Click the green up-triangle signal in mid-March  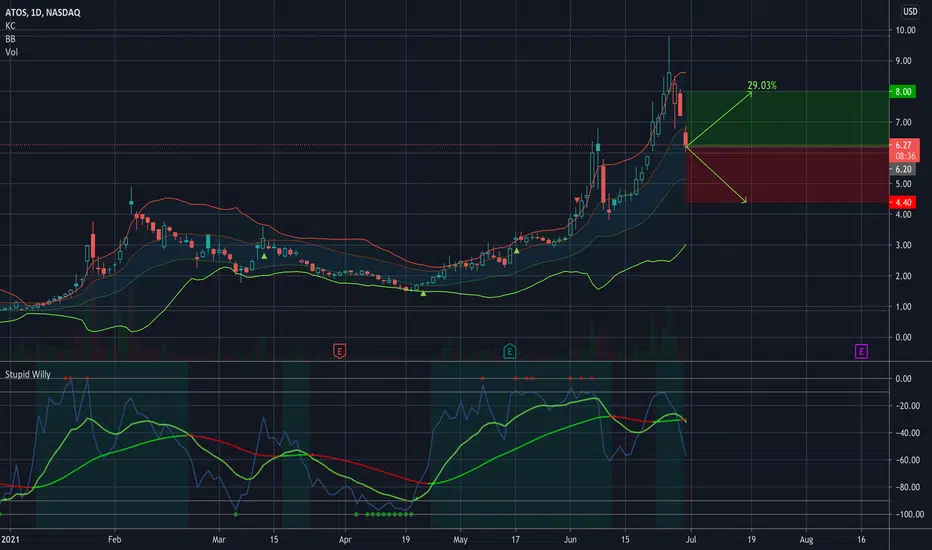point(264,256)
